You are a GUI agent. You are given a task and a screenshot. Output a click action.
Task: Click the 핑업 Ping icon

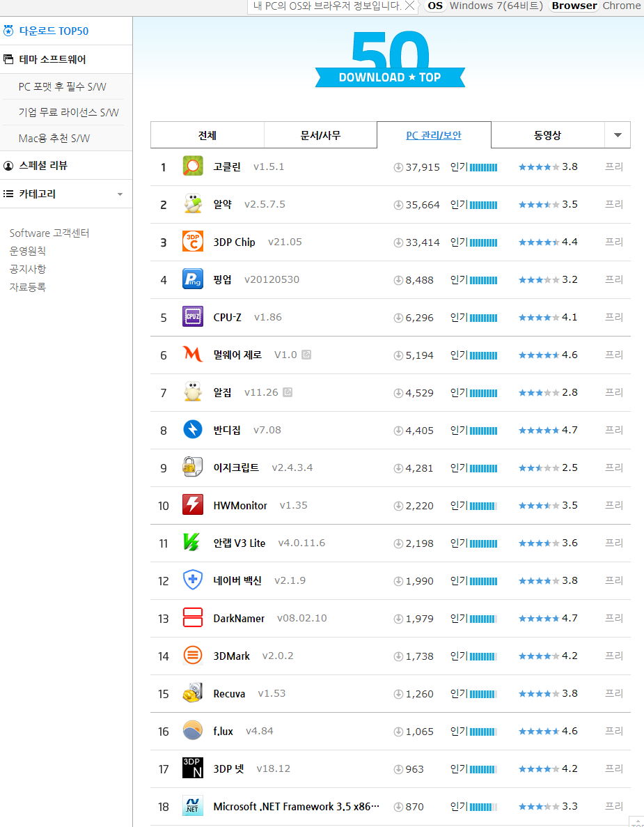[x=193, y=279]
